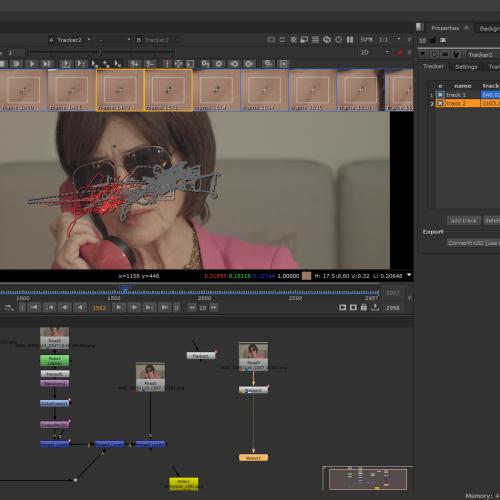Click the sampled pixel color swatch

pos(306,276)
